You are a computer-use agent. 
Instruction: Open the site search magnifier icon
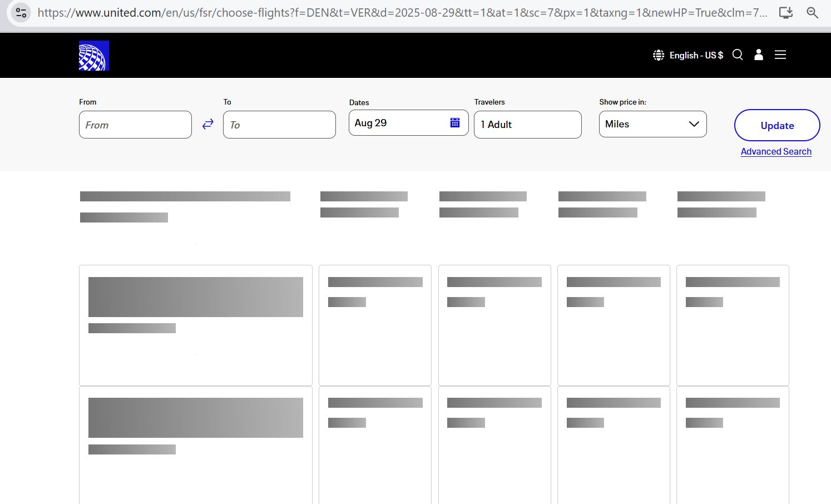point(738,55)
